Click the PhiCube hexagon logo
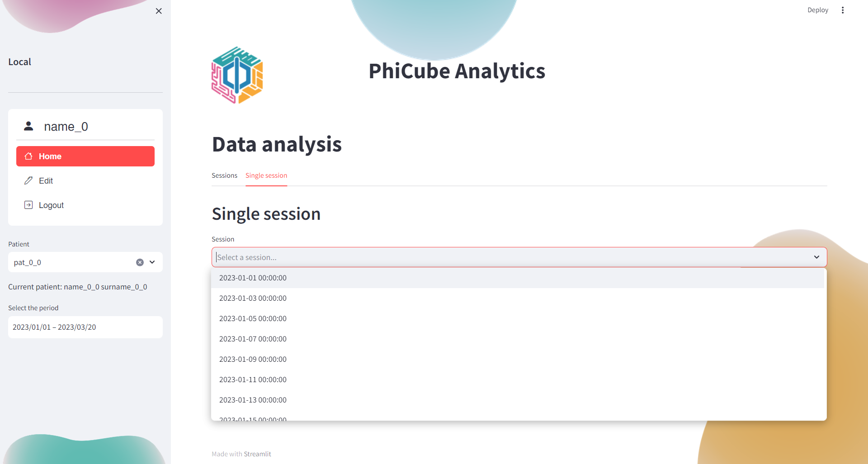868x464 pixels. [237, 75]
